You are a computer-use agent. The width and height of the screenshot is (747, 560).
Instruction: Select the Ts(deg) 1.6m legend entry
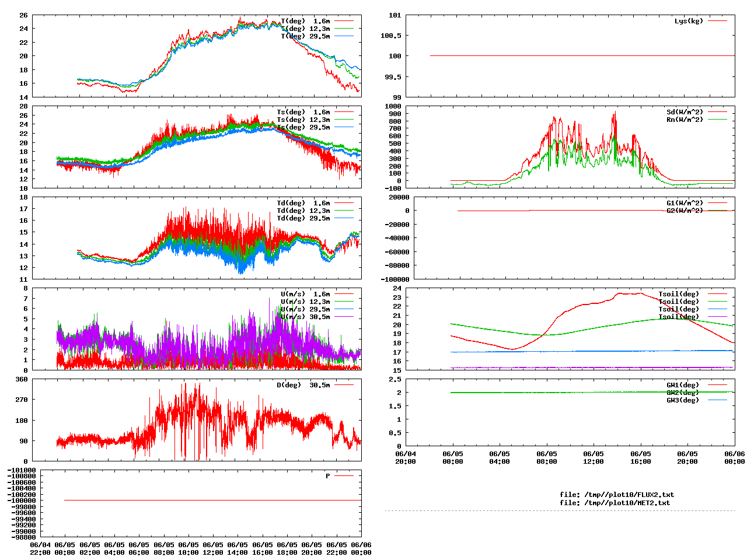(x=303, y=112)
